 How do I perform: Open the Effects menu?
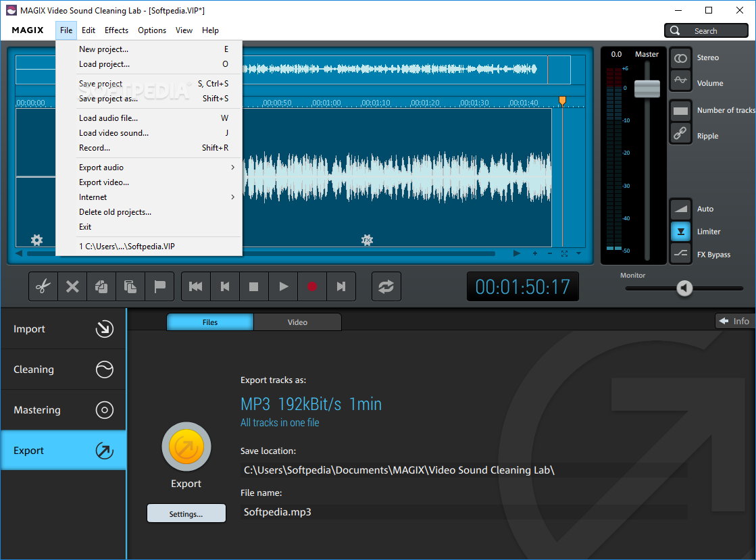(x=117, y=30)
